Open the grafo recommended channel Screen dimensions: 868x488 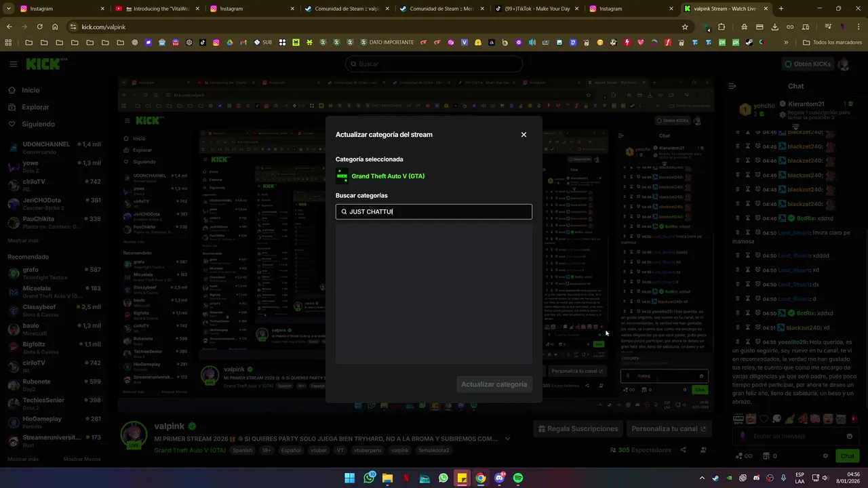tap(54, 273)
